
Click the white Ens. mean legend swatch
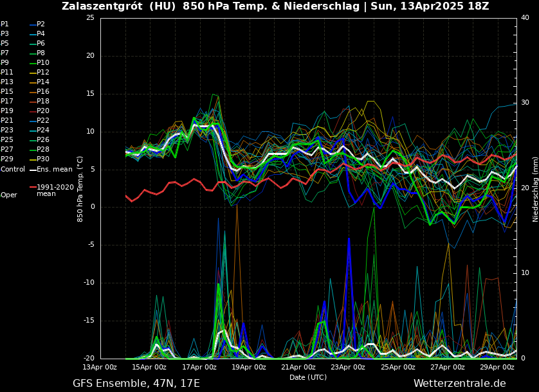pos(33,170)
